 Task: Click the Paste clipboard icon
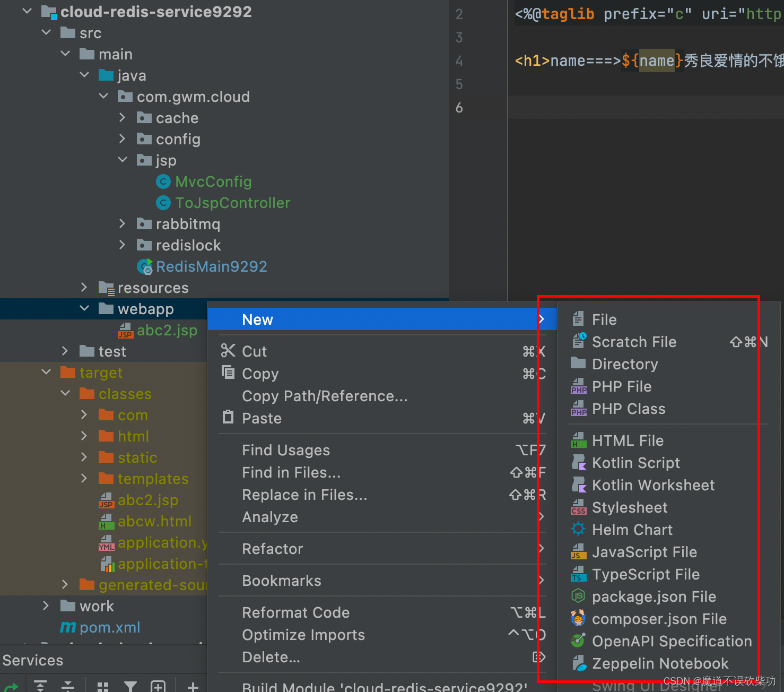tap(228, 417)
